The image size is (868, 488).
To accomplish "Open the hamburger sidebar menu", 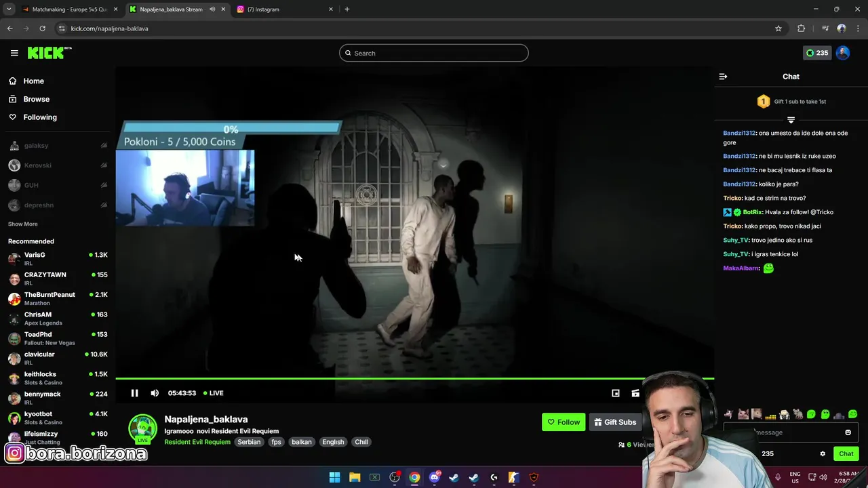I will pos(14,53).
